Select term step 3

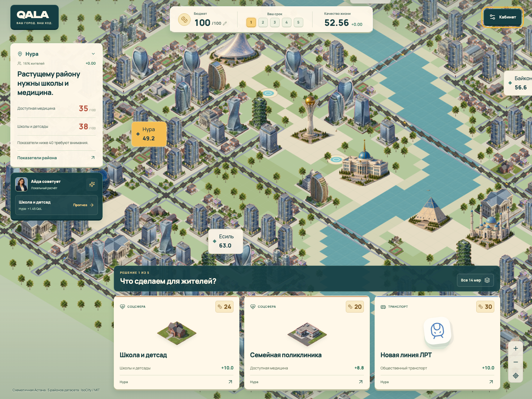(x=275, y=23)
